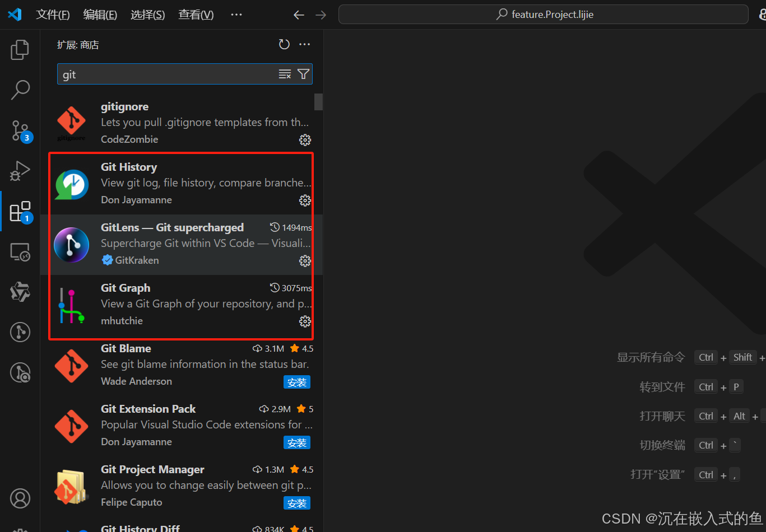Open manage gear for GitLens extension
766x532 pixels.
click(305, 260)
